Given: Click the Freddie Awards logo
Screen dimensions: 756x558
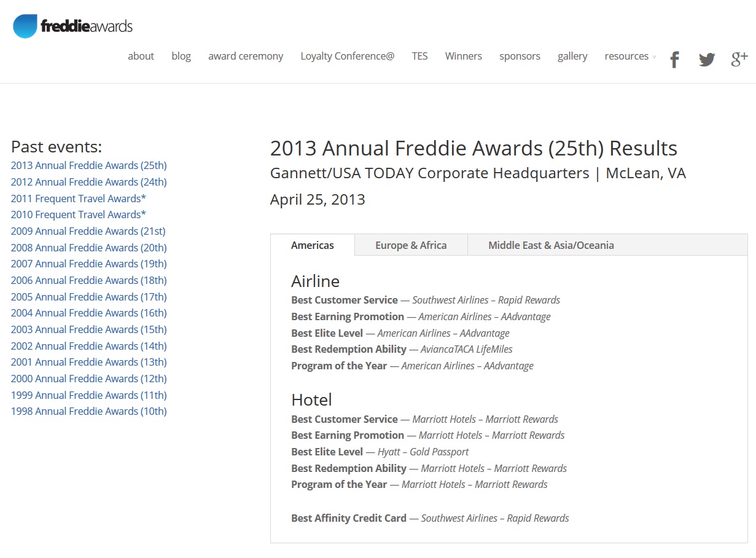Looking at the screenshot, I should click(72, 26).
